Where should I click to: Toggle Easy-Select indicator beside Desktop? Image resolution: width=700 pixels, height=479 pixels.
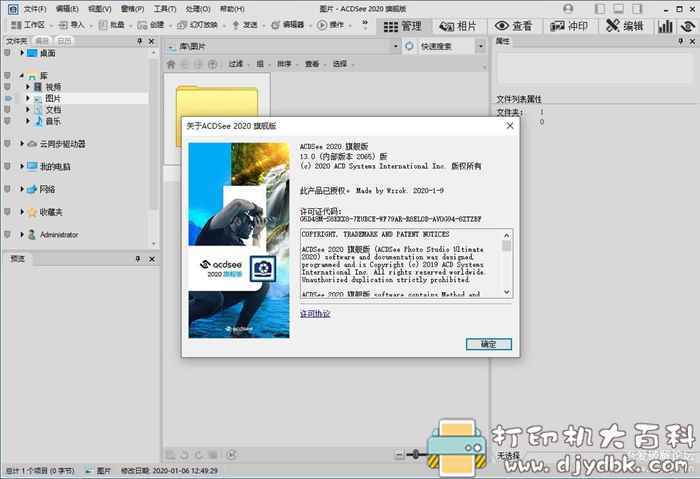(7, 53)
